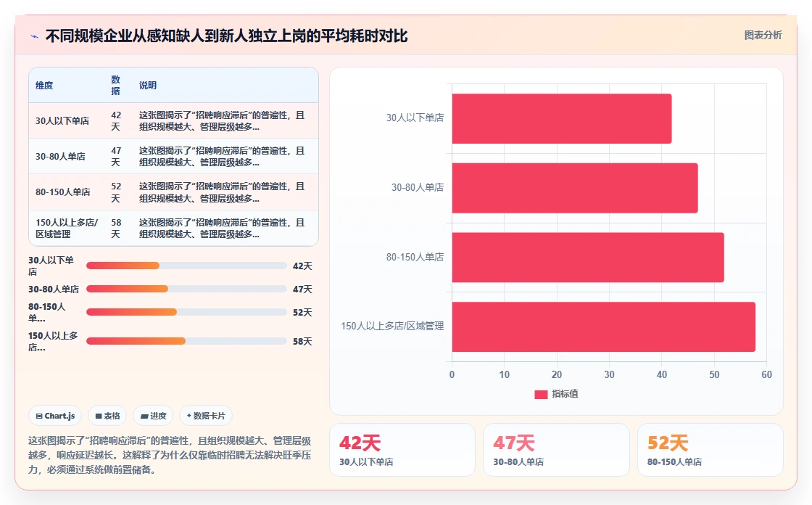Click the chart title 不同规模企业 heading
812x505 pixels.
pos(226,36)
